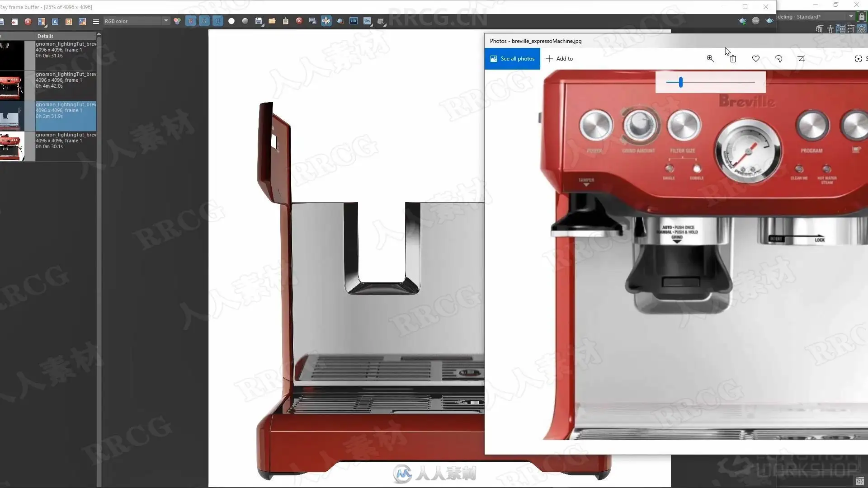The width and height of the screenshot is (868, 488).
Task: Click the Photos zoom slider handle
Action: click(x=681, y=82)
